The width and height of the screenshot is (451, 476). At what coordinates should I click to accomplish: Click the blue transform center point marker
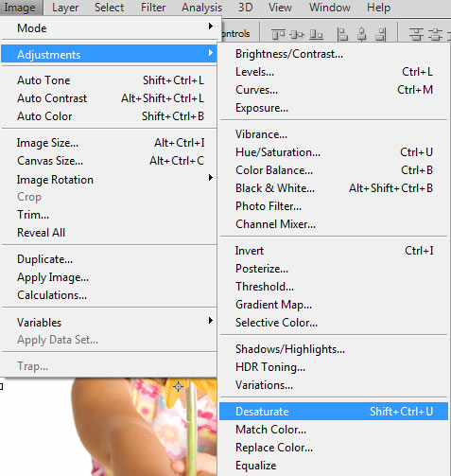tap(178, 386)
